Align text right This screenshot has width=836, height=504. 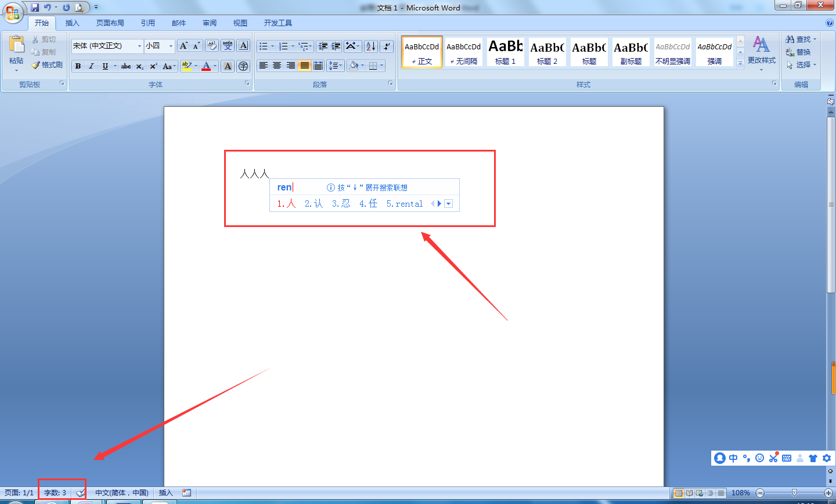[291, 66]
